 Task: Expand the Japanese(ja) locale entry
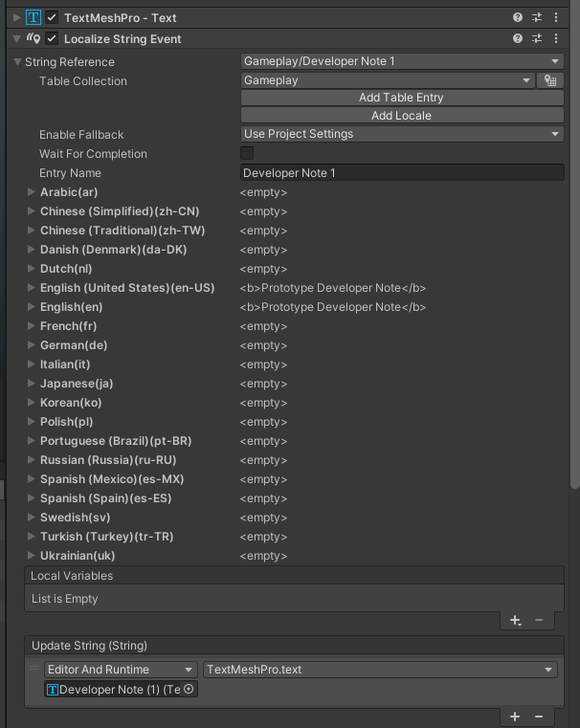point(32,384)
